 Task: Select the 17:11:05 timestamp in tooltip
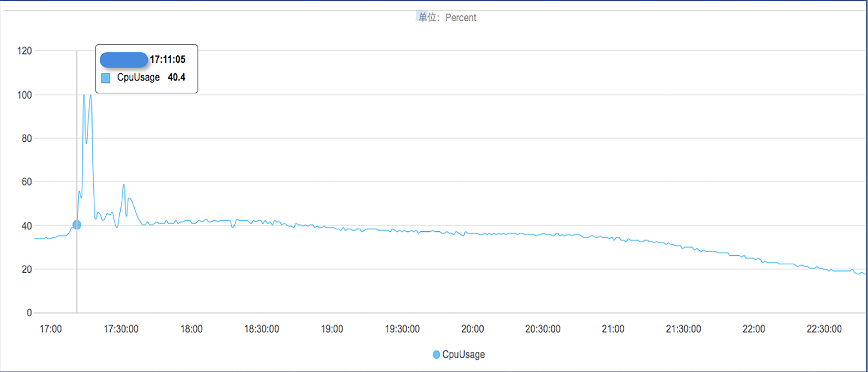click(168, 60)
